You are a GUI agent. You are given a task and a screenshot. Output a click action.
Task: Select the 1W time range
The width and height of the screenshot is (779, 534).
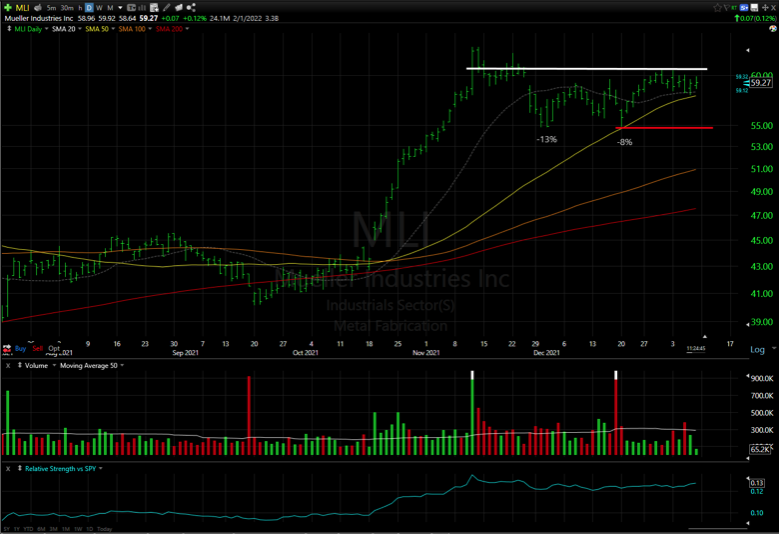click(x=78, y=529)
